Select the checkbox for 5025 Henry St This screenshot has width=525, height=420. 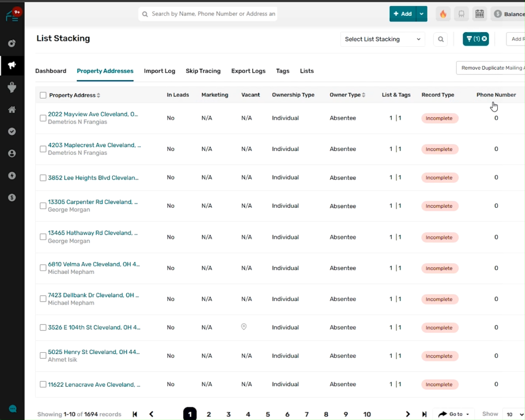tap(43, 356)
